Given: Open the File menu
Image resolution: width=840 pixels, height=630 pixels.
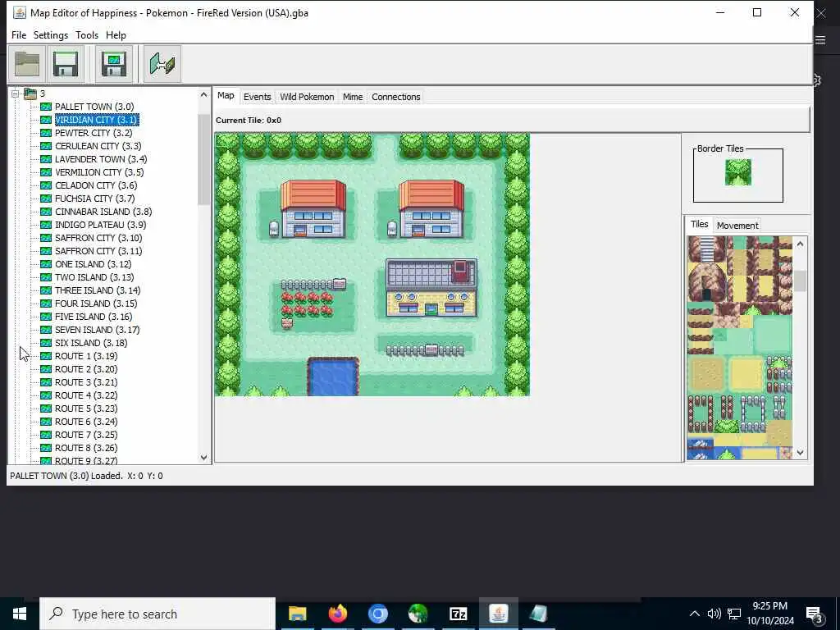Looking at the screenshot, I should tap(19, 34).
